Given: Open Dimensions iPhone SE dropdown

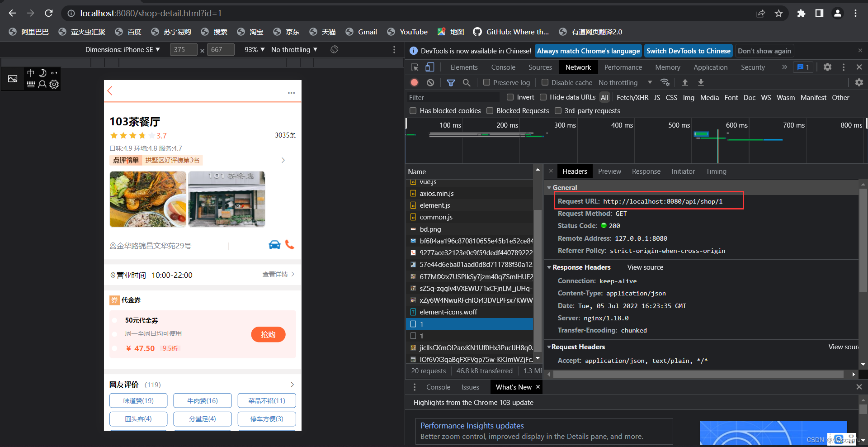Looking at the screenshot, I should tap(123, 49).
